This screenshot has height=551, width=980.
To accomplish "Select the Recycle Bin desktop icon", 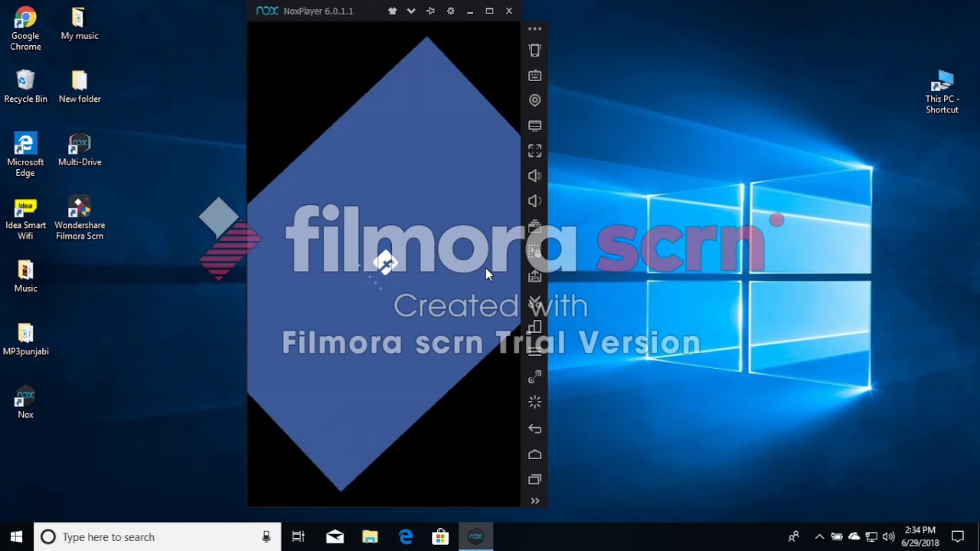I will 25,86.
